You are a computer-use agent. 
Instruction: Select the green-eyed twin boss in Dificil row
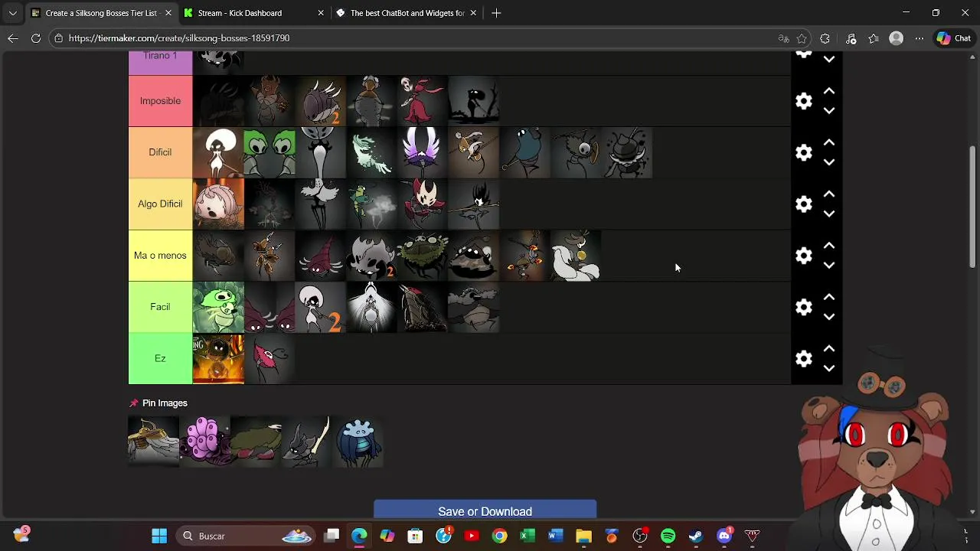click(x=269, y=152)
